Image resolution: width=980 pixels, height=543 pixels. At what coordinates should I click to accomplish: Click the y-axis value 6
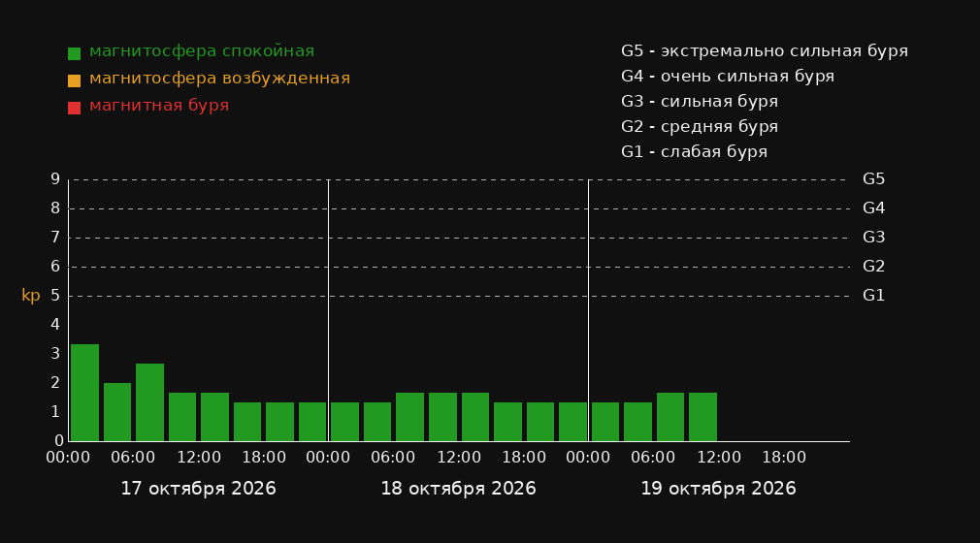55,267
